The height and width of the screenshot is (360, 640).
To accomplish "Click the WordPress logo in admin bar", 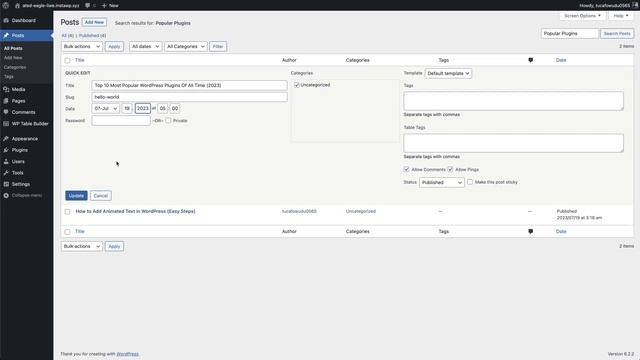I will pos(6,5).
